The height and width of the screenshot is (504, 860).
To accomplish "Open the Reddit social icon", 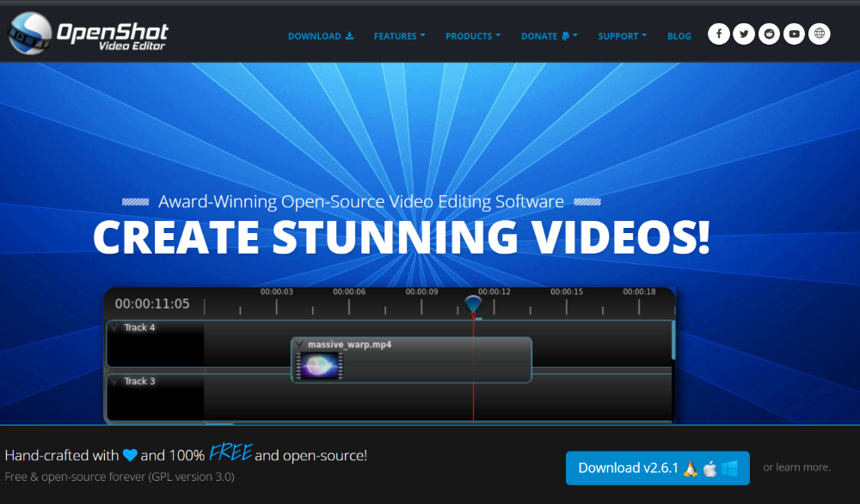I will pyautogui.click(x=769, y=34).
